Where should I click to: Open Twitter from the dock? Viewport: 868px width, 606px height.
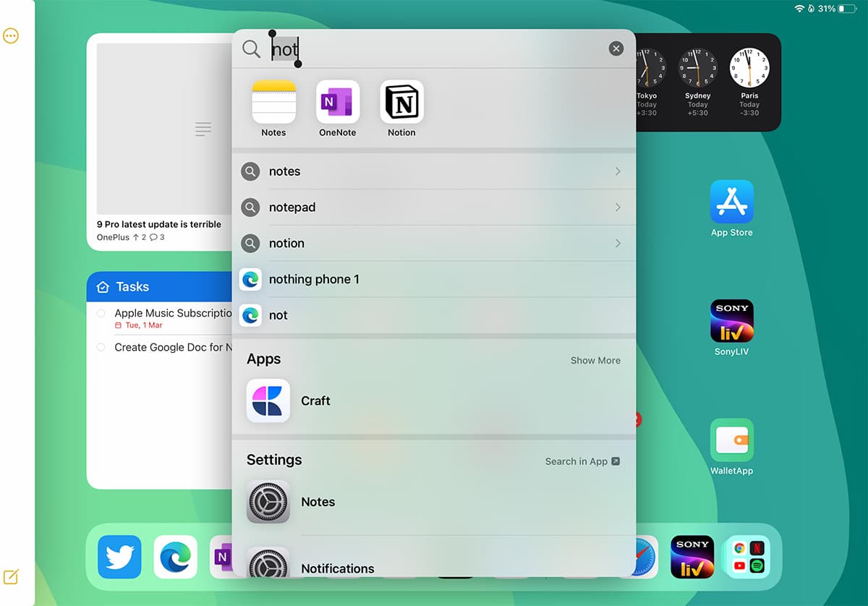tap(119, 557)
